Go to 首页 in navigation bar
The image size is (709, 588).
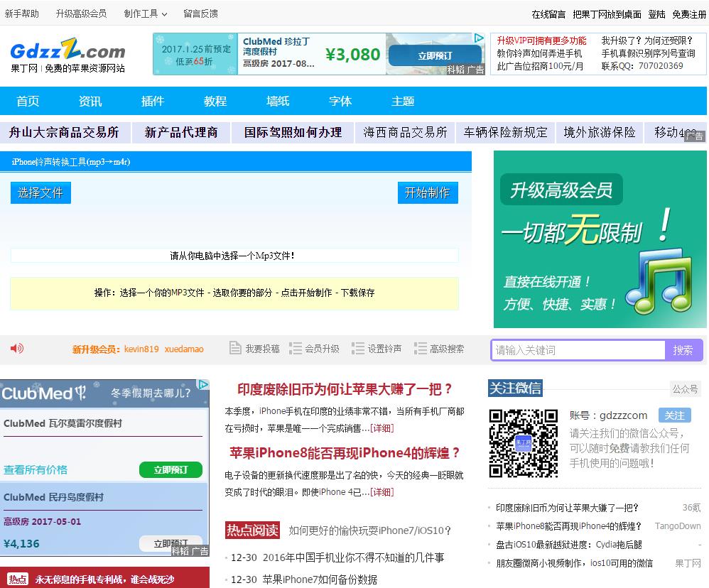(x=28, y=101)
